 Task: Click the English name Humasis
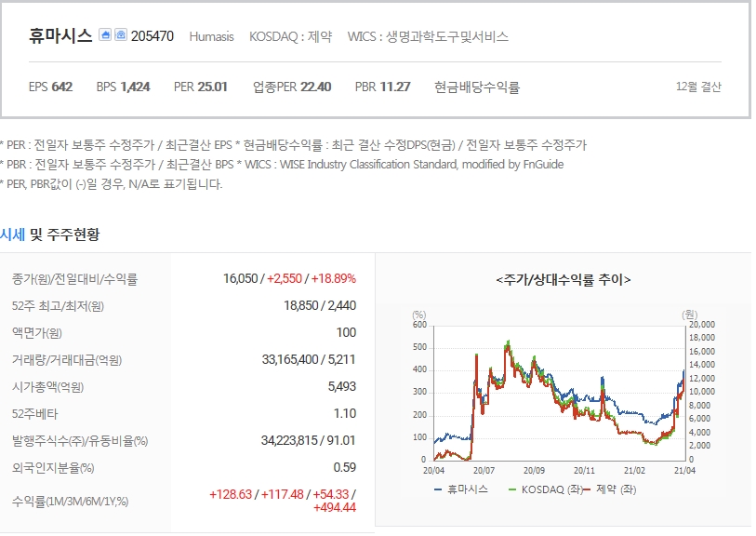[211, 36]
